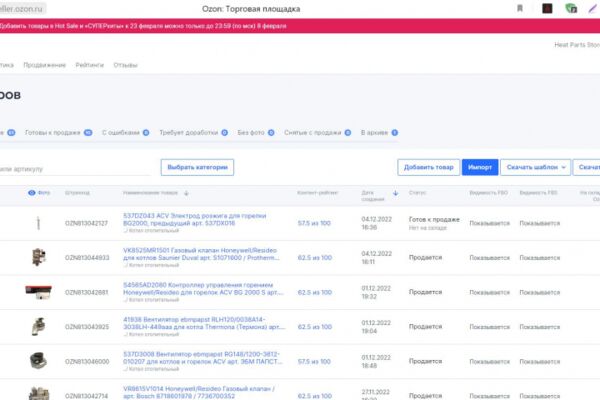
Task: Open the Скачать шаблон dropdown
Action: (535, 167)
